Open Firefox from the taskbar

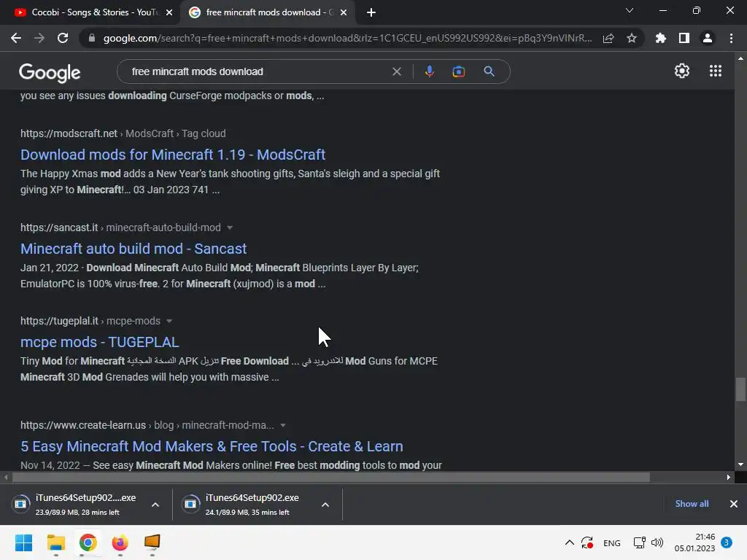pos(120,542)
